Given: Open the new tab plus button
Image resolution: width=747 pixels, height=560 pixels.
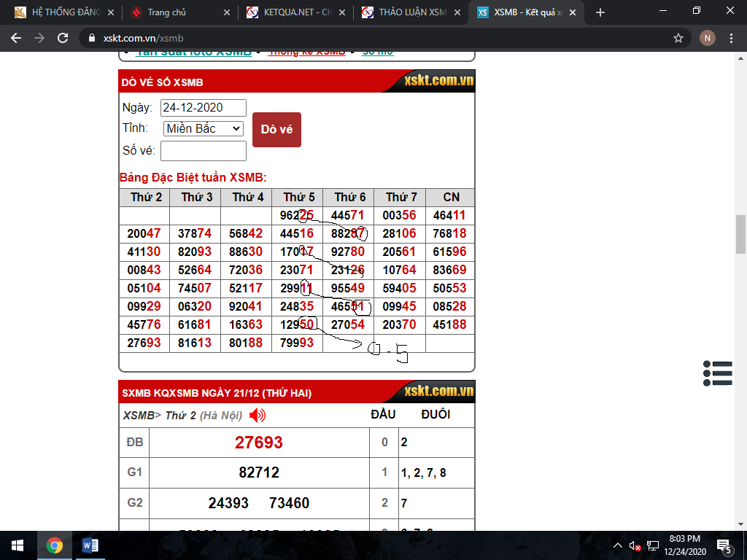Looking at the screenshot, I should click(x=600, y=12).
